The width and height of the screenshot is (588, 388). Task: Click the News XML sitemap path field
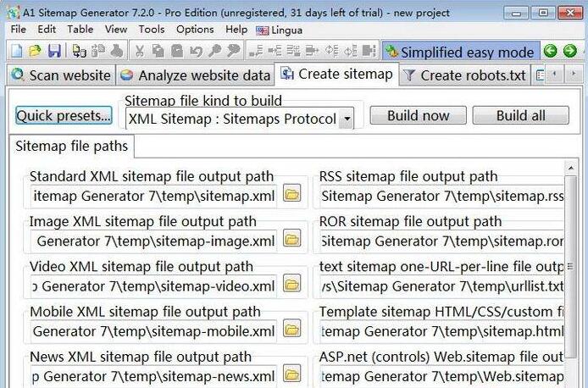click(x=153, y=376)
